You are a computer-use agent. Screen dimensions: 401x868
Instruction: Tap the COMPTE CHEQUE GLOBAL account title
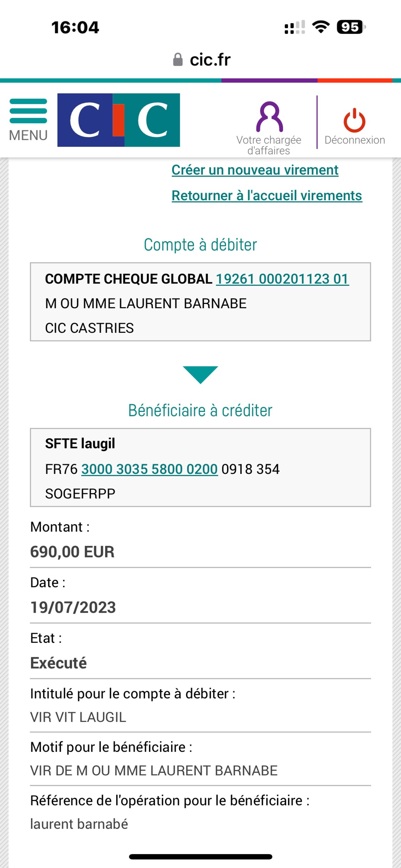128,279
